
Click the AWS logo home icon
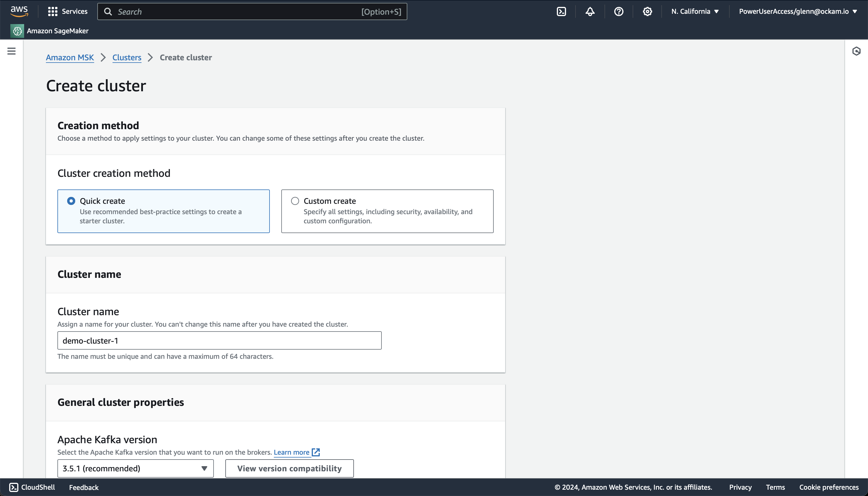tap(19, 11)
